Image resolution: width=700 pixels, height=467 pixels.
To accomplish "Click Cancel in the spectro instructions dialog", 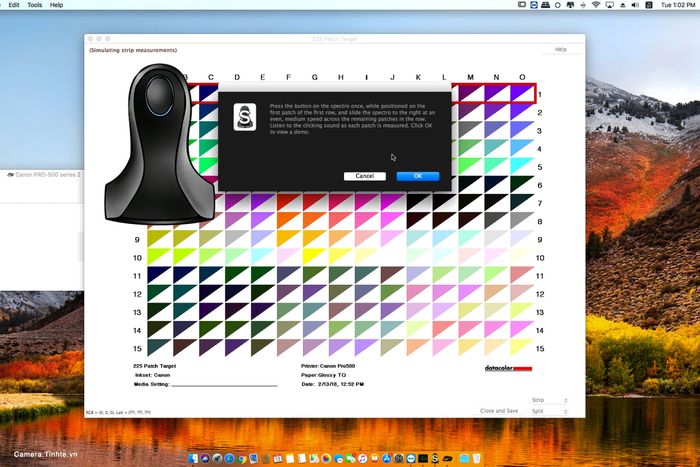I will (x=365, y=176).
